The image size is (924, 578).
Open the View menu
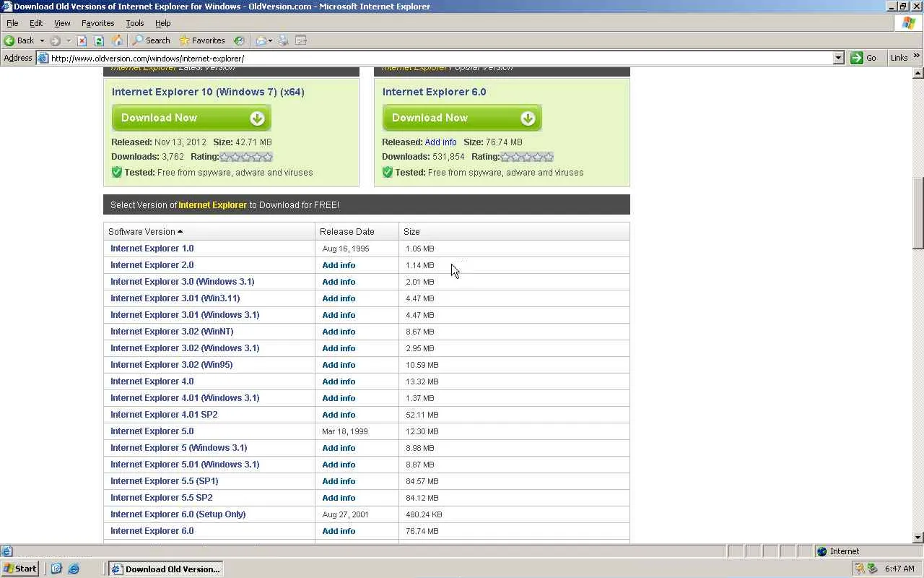click(x=62, y=23)
